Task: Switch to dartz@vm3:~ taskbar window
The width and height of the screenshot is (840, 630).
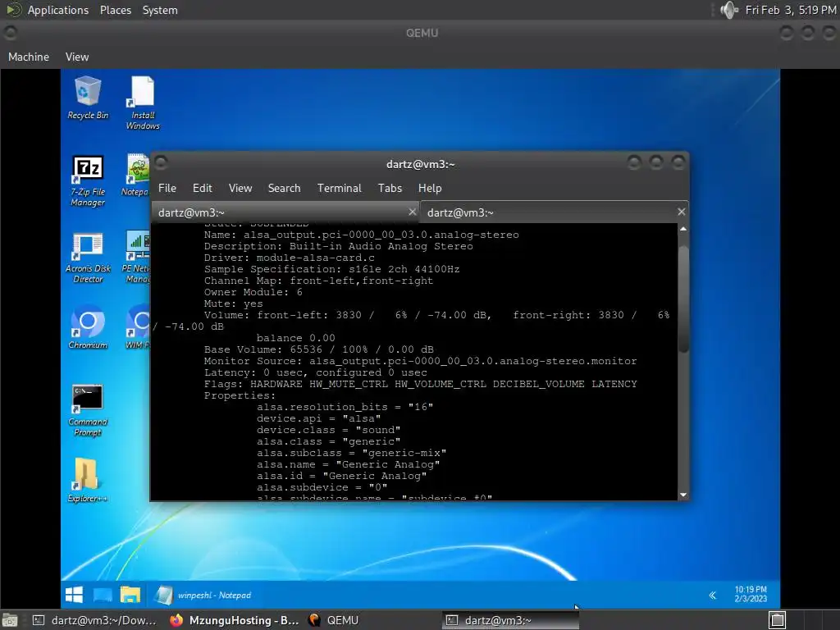Action: (x=510, y=620)
